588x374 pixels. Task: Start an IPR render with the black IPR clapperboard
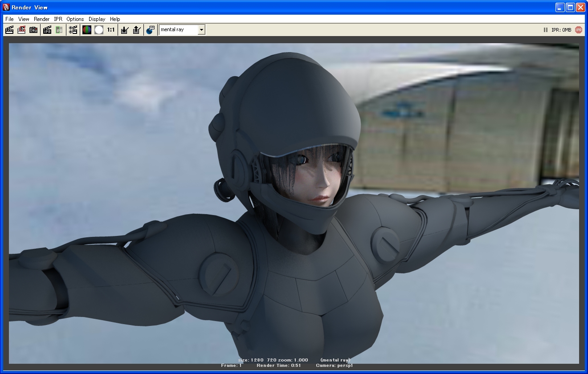pos(47,30)
